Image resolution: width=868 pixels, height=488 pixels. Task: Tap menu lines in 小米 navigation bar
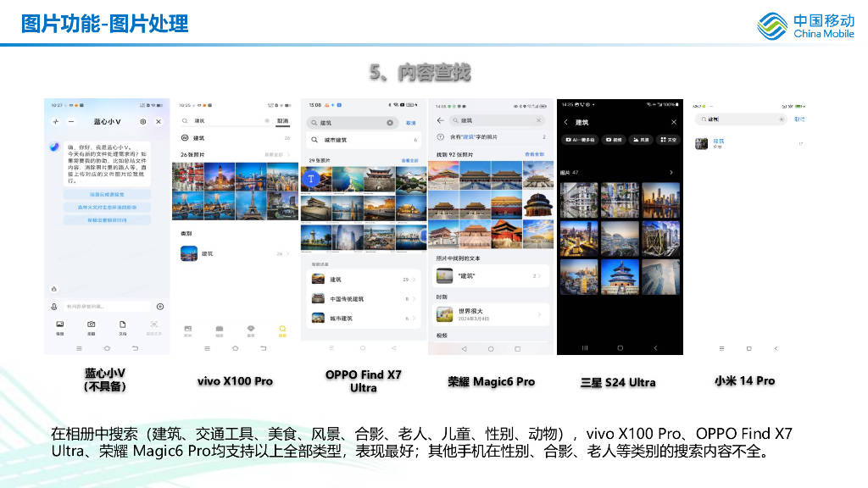click(x=721, y=348)
